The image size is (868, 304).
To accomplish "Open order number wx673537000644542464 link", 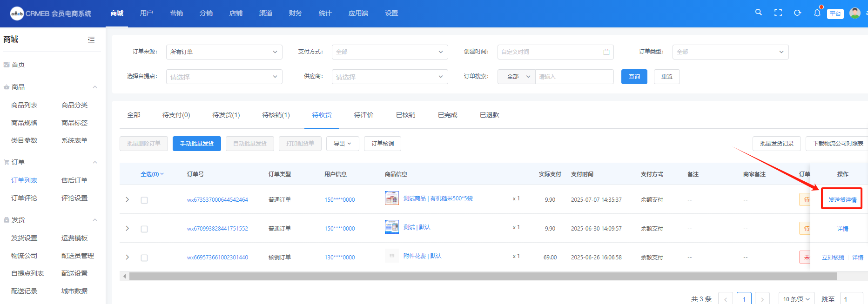I will tap(217, 200).
